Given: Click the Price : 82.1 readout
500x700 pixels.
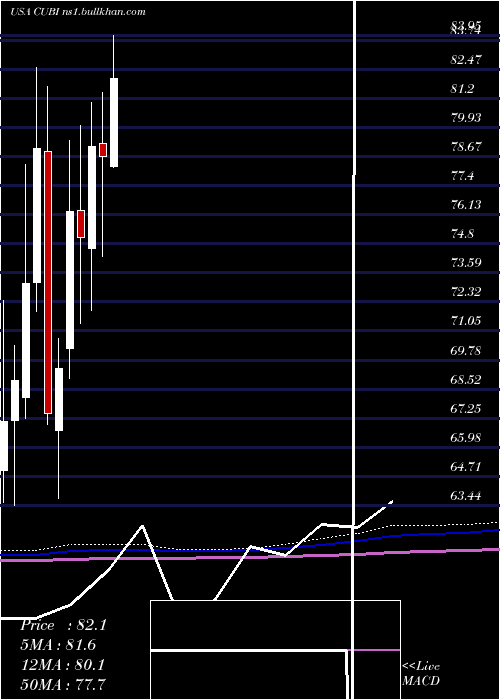Looking at the screenshot, I should click(63, 625).
